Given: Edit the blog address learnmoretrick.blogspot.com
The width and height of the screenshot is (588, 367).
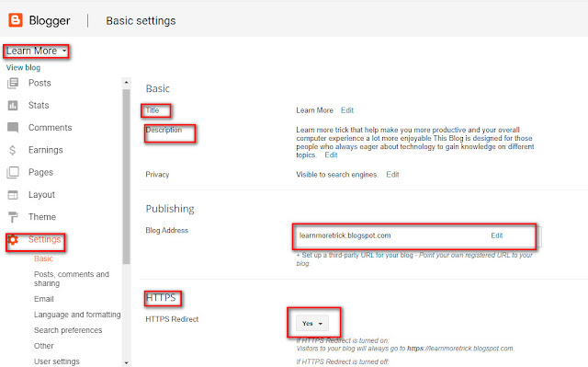Looking at the screenshot, I should (496, 235).
